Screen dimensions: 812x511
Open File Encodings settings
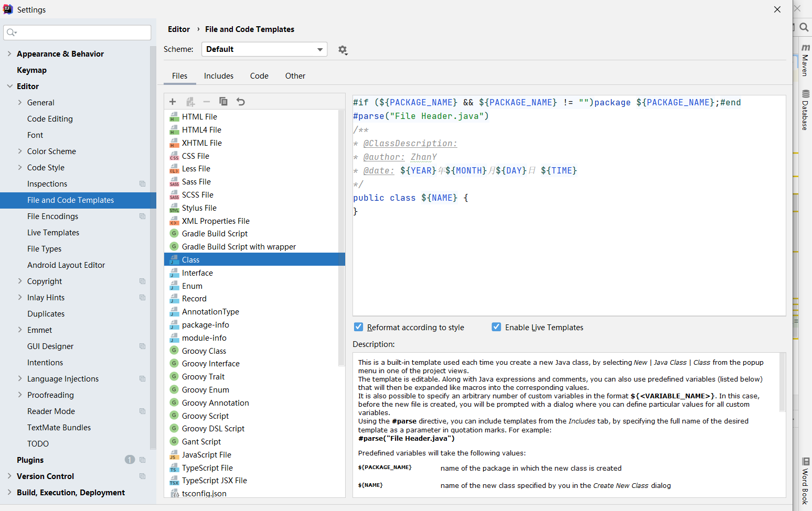[x=52, y=216]
